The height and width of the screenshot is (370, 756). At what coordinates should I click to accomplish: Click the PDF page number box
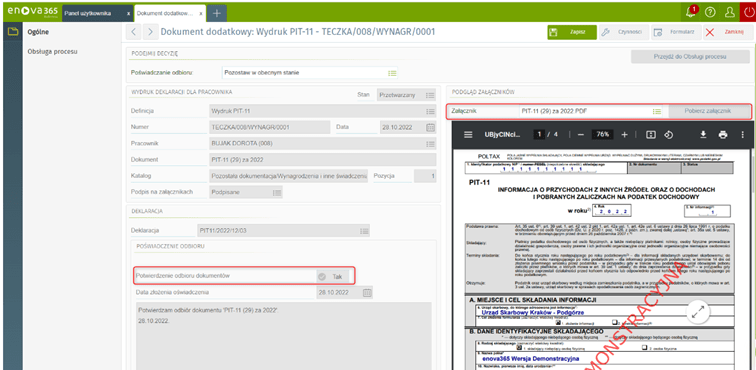(539, 135)
